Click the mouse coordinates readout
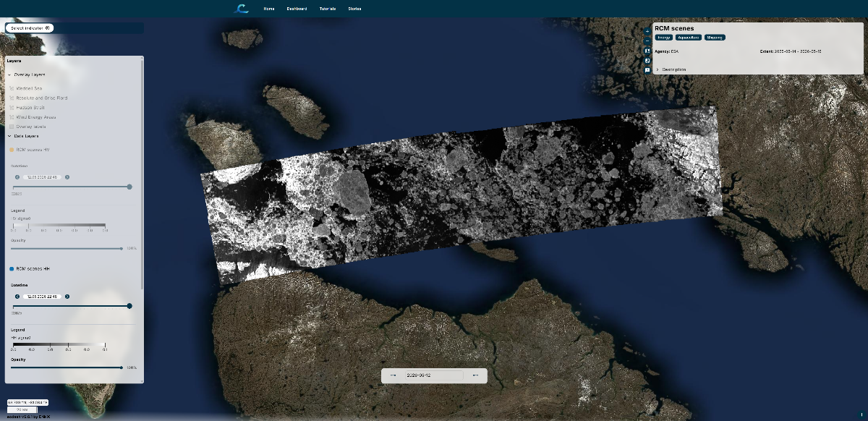Image resolution: width=868 pixels, height=421 pixels. [x=27, y=402]
